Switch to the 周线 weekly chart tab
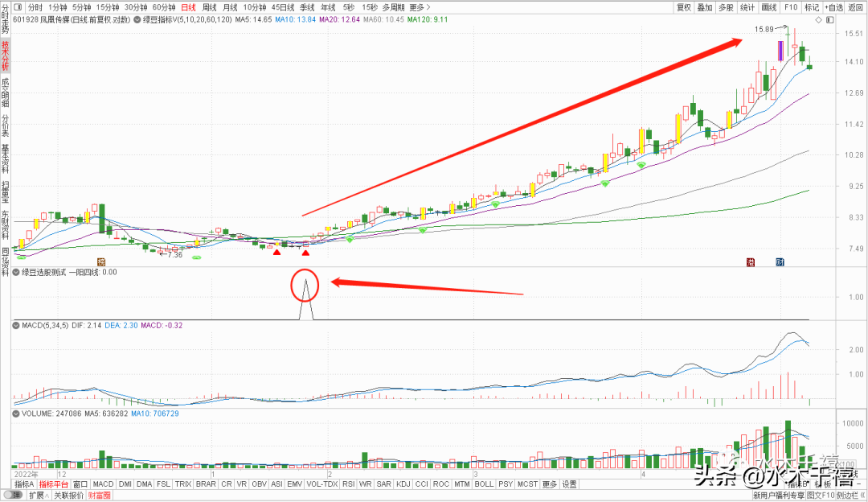The image size is (868, 502). tap(209, 7)
